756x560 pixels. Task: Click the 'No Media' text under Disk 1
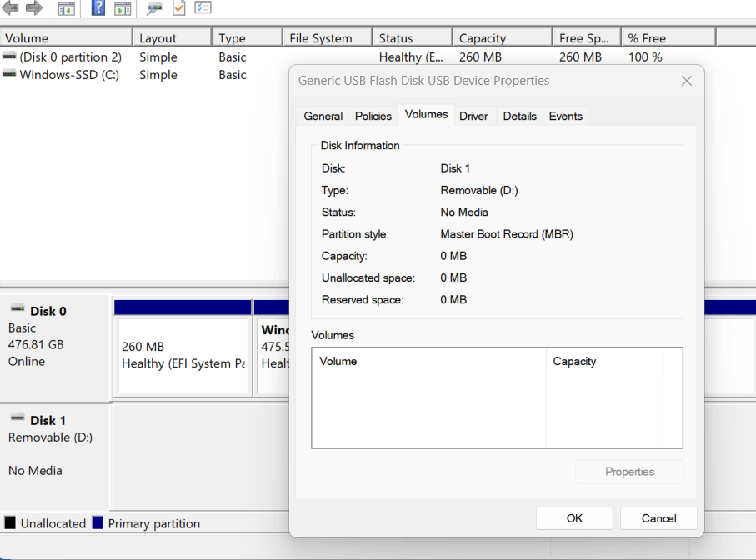click(35, 471)
